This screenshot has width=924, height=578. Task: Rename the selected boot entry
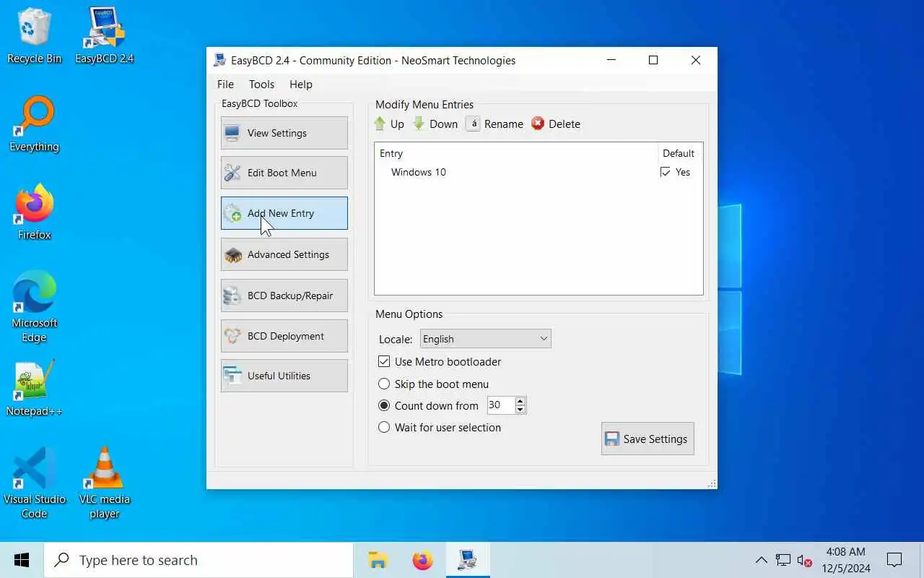coord(494,124)
